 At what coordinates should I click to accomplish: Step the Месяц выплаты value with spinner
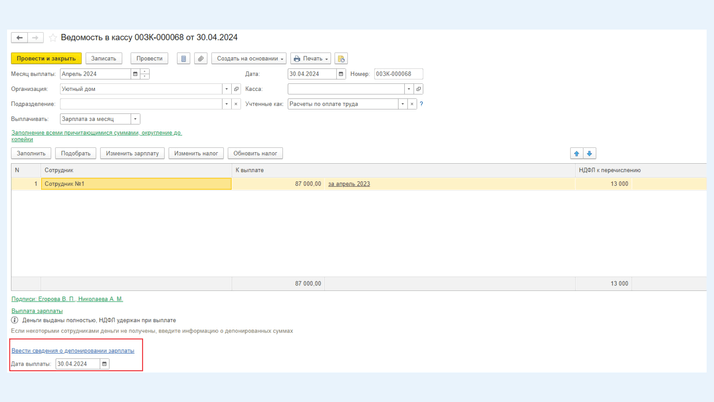click(x=145, y=74)
